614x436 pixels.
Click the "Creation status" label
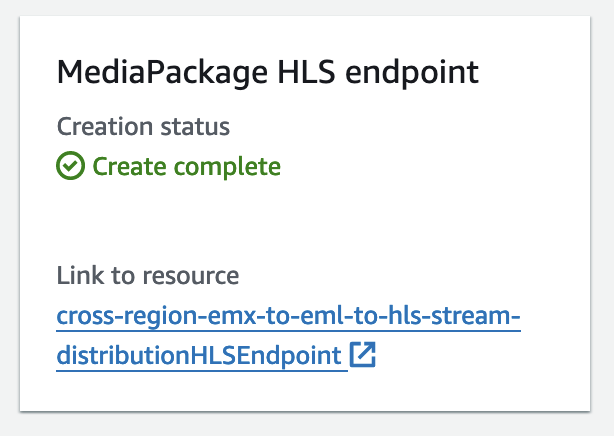(143, 127)
